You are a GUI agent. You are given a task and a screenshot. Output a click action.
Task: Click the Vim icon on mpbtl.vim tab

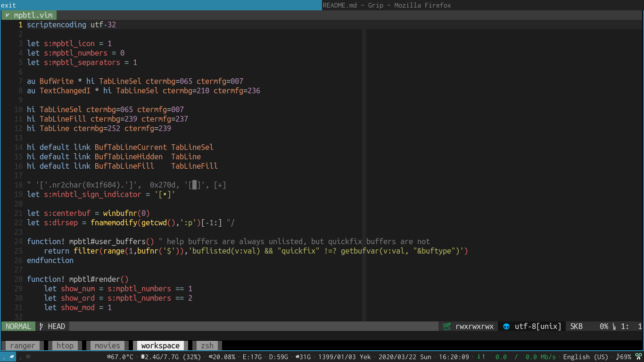click(x=7, y=15)
